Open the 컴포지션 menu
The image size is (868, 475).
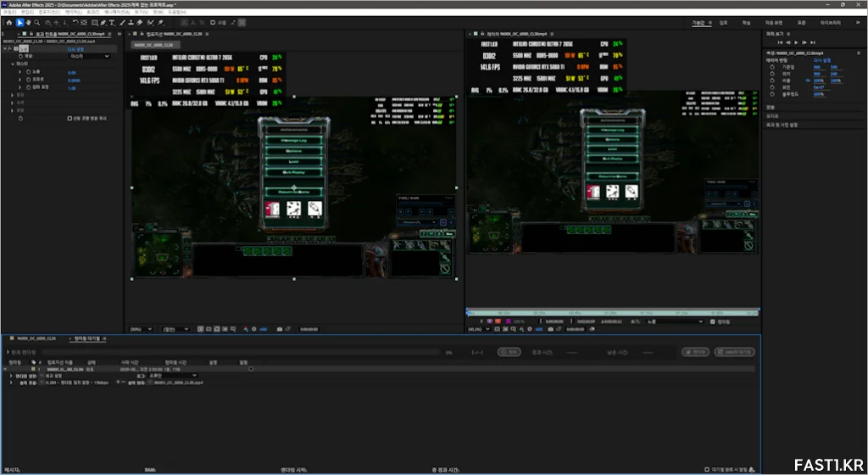49,12
